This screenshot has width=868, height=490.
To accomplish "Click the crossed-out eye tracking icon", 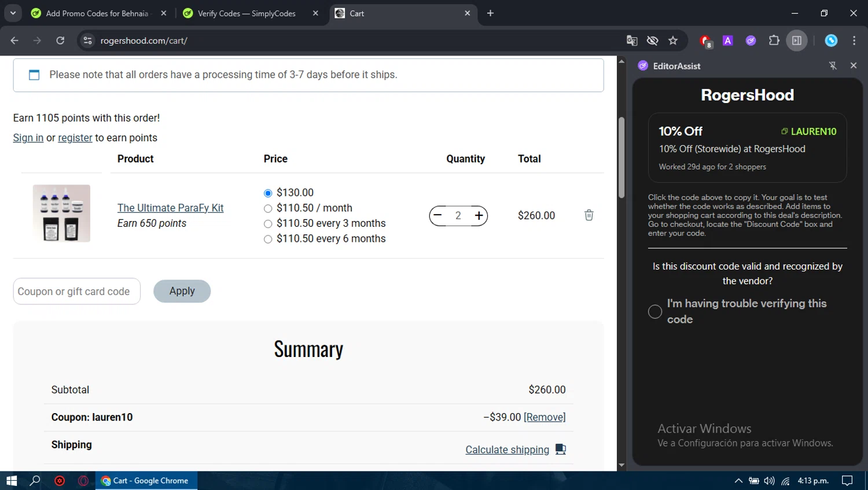I will coord(652,40).
